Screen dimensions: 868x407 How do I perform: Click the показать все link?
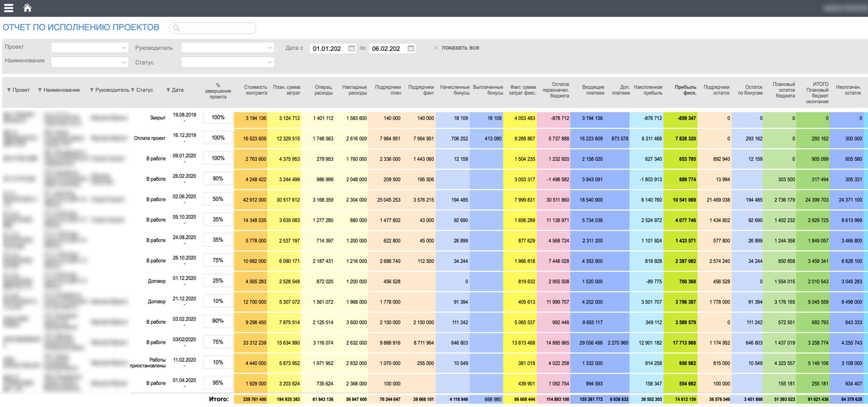(x=460, y=47)
